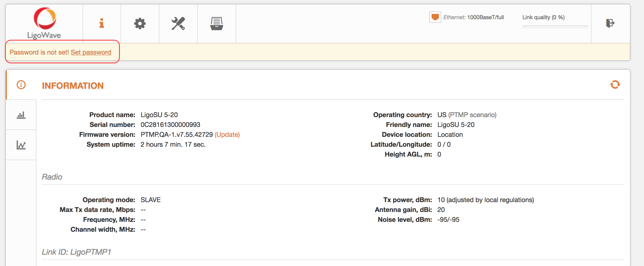This screenshot has height=266, width=644.
Task: Open the Settings gear menu
Action: [x=140, y=23]
